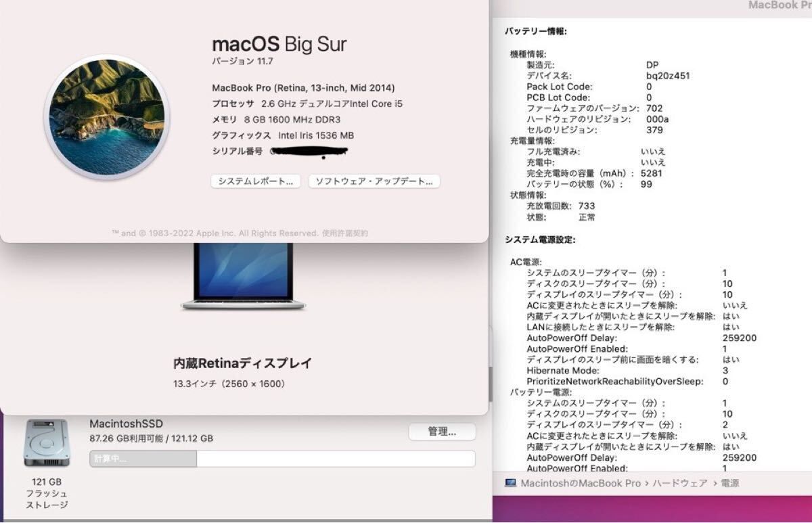Select ハードウェアのリビジョン 000a row
The image size is (812, 523).
[x=598, y=119]
